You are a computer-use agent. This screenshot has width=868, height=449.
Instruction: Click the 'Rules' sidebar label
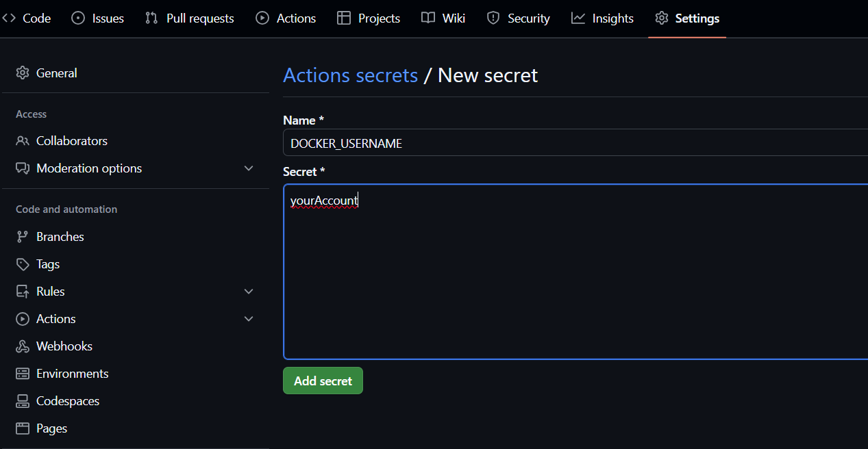click(51, 292)
